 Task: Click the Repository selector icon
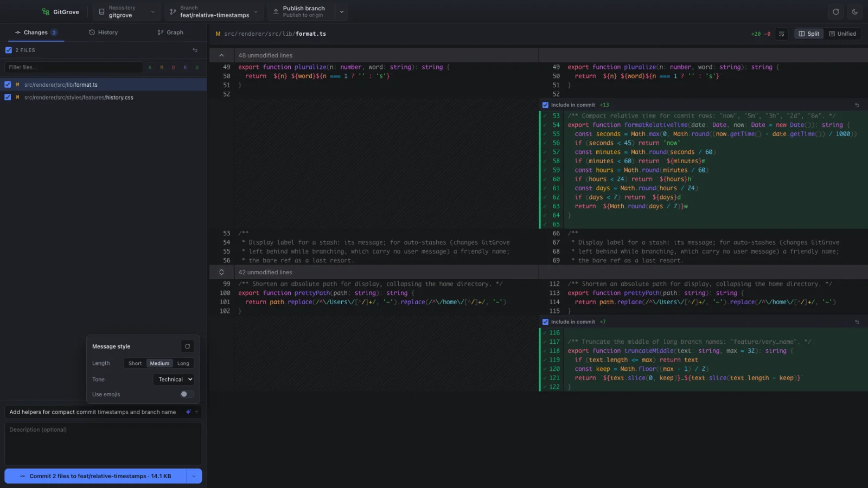101,11
